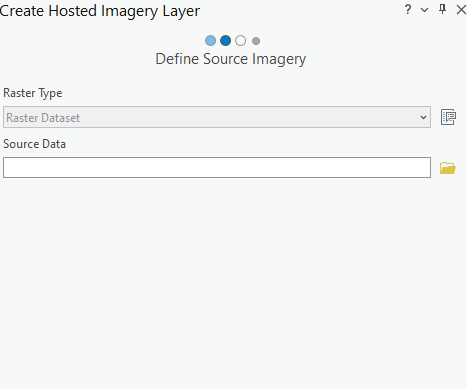Close the Create Hosted Imagery Layer pane
Screen dimensions: 467x389
click(461, 10)
